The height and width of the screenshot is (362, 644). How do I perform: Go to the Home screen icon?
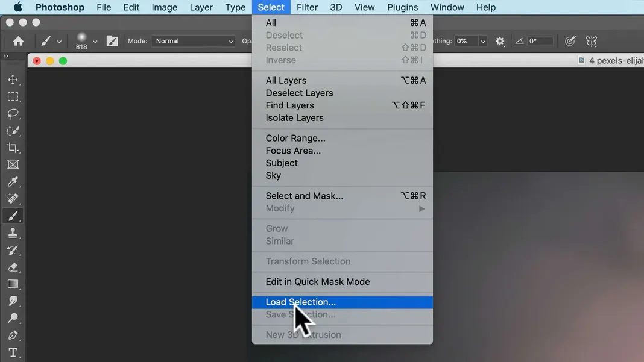click(18, 41)
